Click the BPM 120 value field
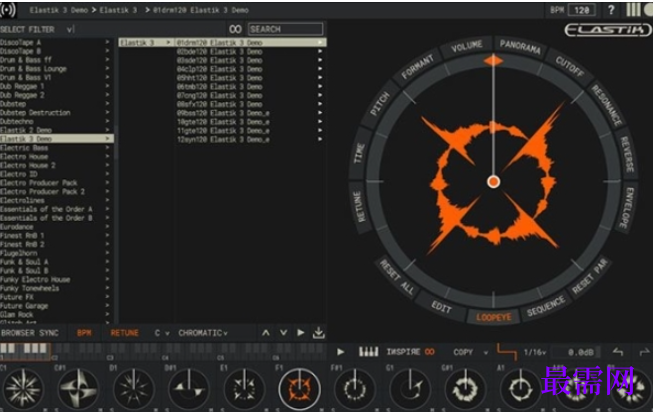 click(x=582, y=10)
